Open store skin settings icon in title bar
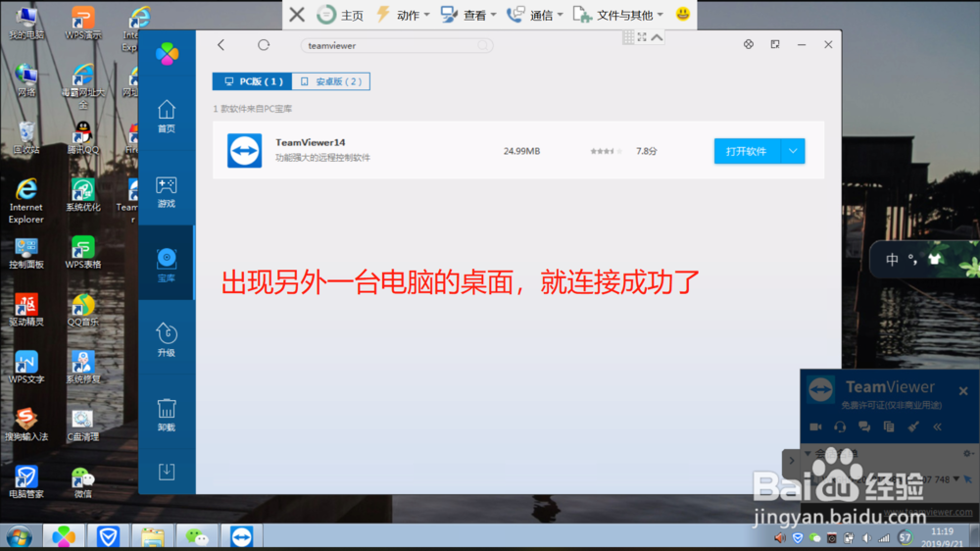 [x=748, y=44]
